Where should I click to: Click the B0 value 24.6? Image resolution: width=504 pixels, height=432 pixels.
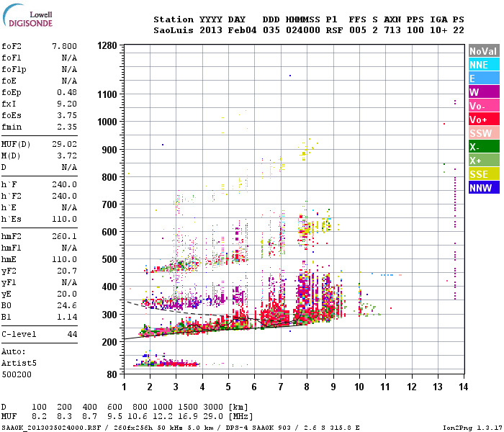tap(67, 305)
